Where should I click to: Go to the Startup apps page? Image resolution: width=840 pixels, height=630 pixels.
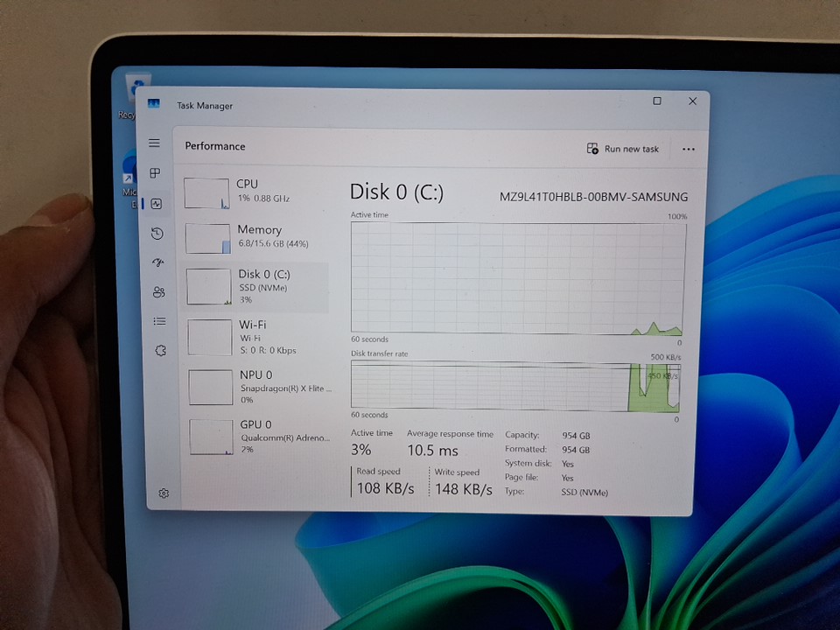pos(157,262)
